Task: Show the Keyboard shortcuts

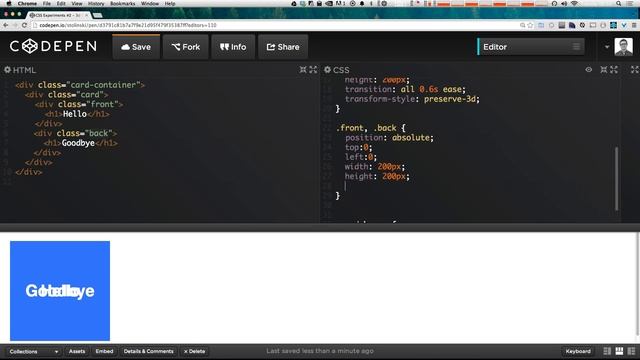Action: pos(578,351)
